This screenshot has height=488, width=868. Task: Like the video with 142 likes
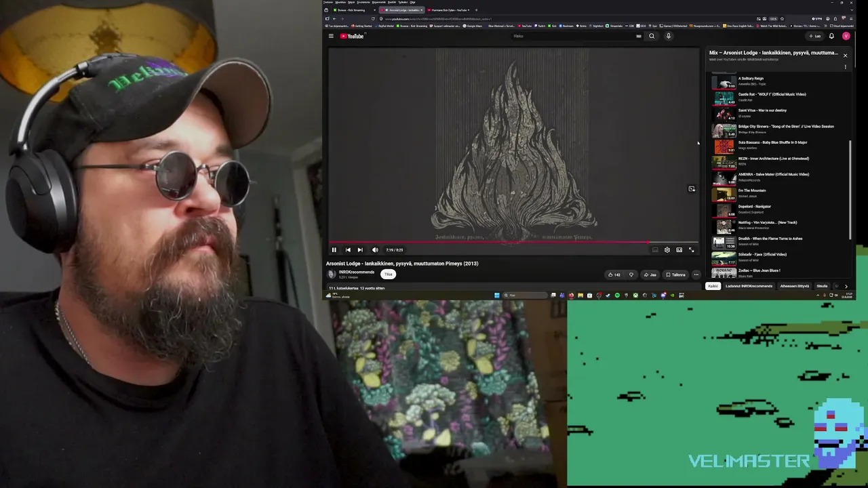click(x=614, y=274)
